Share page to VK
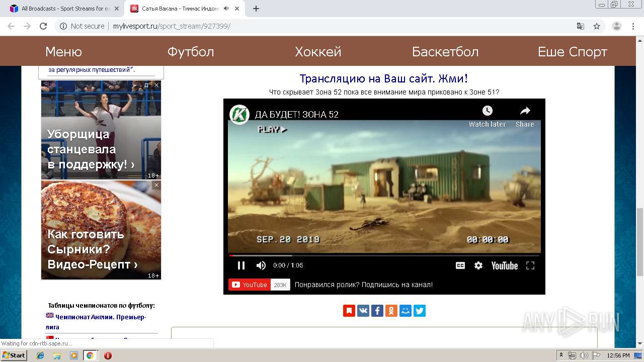 pyautogui.click(x=363, y=311)
